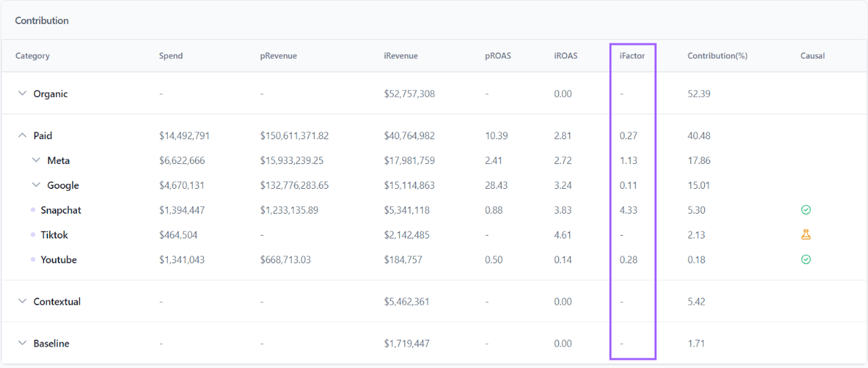868x368 pixels.
Task: Sort by the pRevenue column header
Action: click(278, 56)
